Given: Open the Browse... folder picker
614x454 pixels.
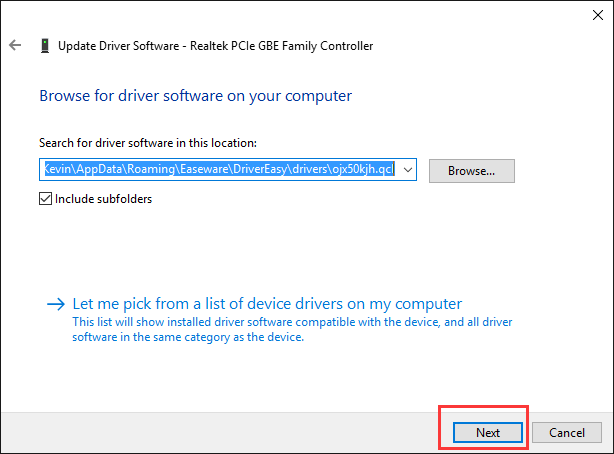Looking at the screenshot, I should 471,171.
